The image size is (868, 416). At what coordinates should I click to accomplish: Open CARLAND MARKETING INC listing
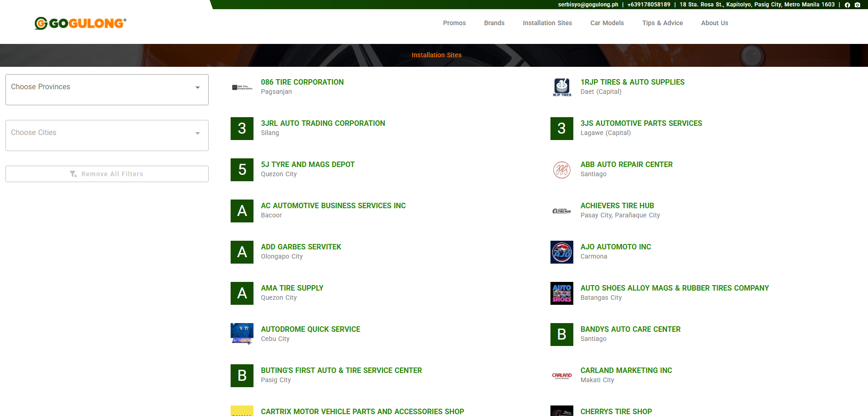pyautogui.click(x=626, y=370)
